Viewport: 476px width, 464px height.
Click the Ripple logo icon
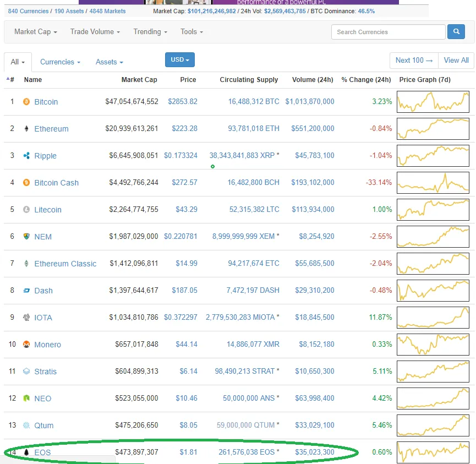(x=26, y=156)
